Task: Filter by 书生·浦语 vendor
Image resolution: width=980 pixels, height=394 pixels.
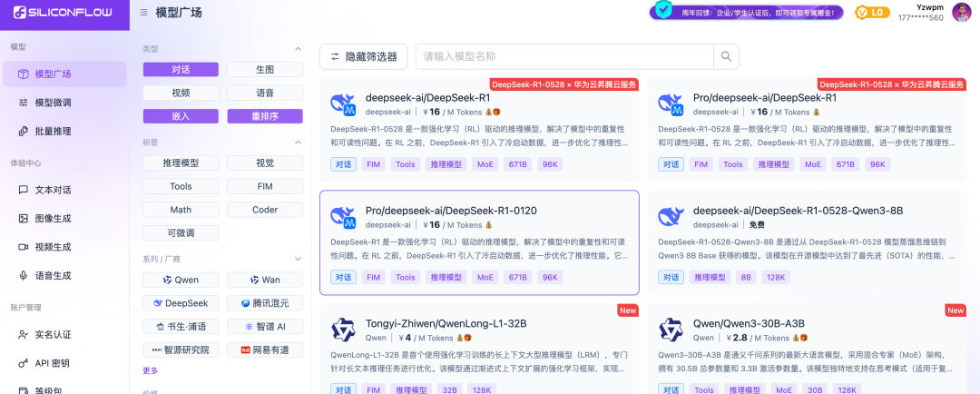Action: [181, 327]
